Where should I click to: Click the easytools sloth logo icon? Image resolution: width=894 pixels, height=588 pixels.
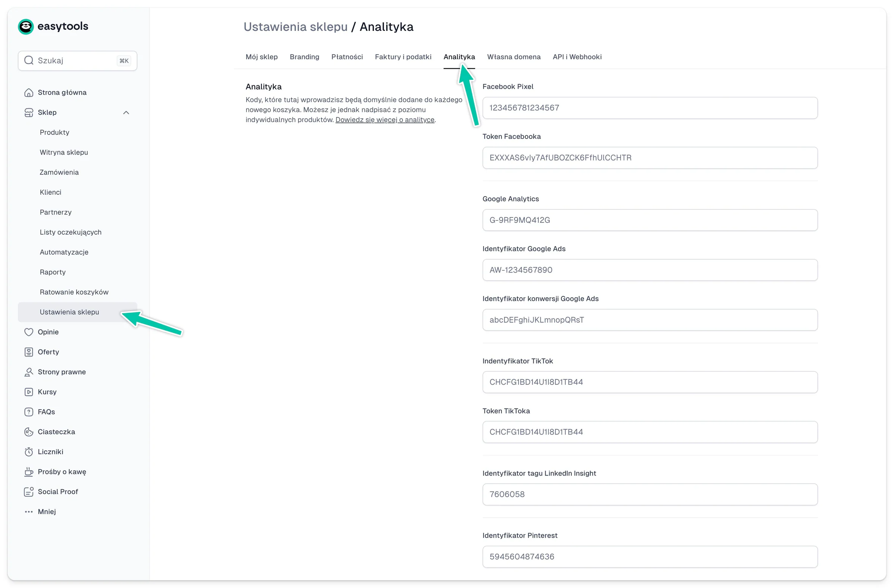tap(26, 26)
